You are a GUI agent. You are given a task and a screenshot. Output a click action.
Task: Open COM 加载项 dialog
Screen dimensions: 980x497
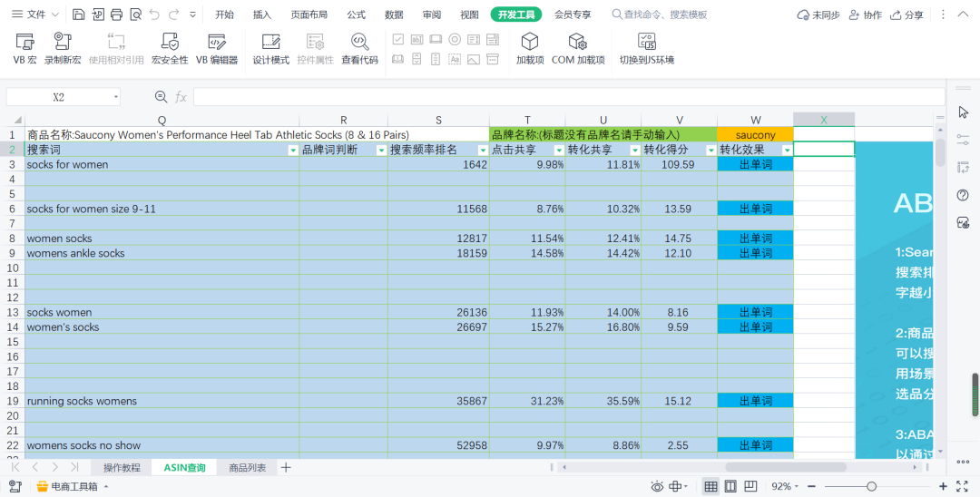click(578, 49)
